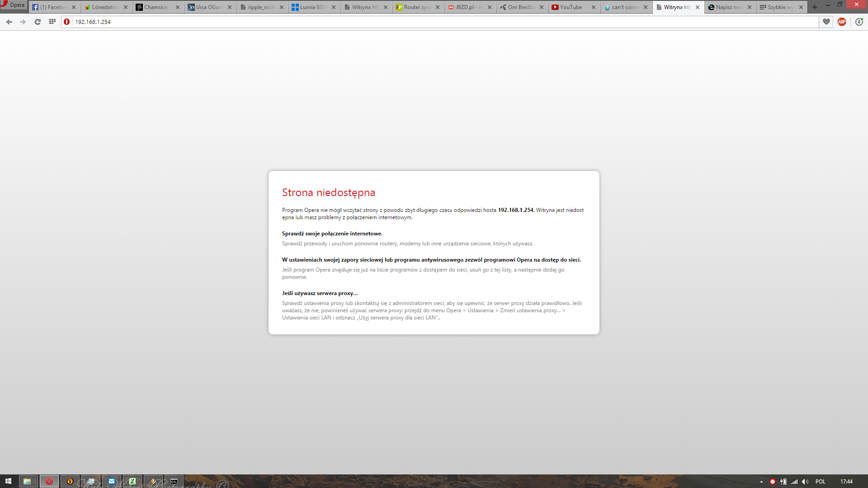Open the downloads extension icon

(x=859, y=22)
